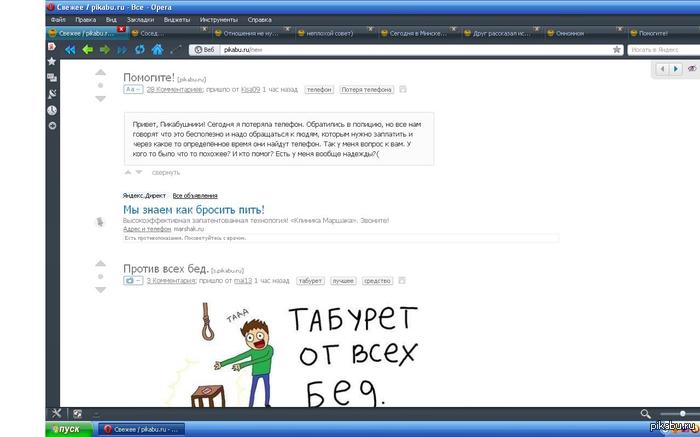The width and height of the screenshot is (700, 437).
Task: Toggle the eye visibility icon at top right
Action: [691, 69]
